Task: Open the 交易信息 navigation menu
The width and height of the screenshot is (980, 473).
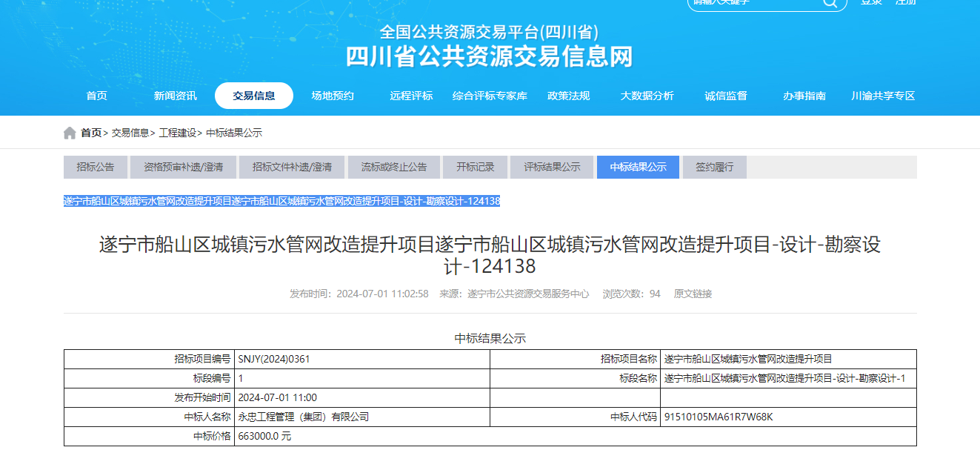Action: coord(254,96)
